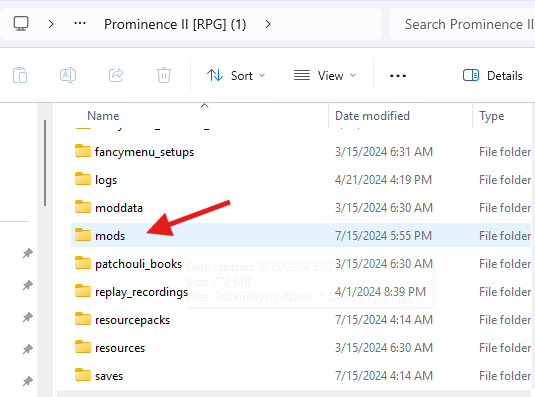The image size is (535, 397).
Task: Select the saves folder
Action: 301,376
